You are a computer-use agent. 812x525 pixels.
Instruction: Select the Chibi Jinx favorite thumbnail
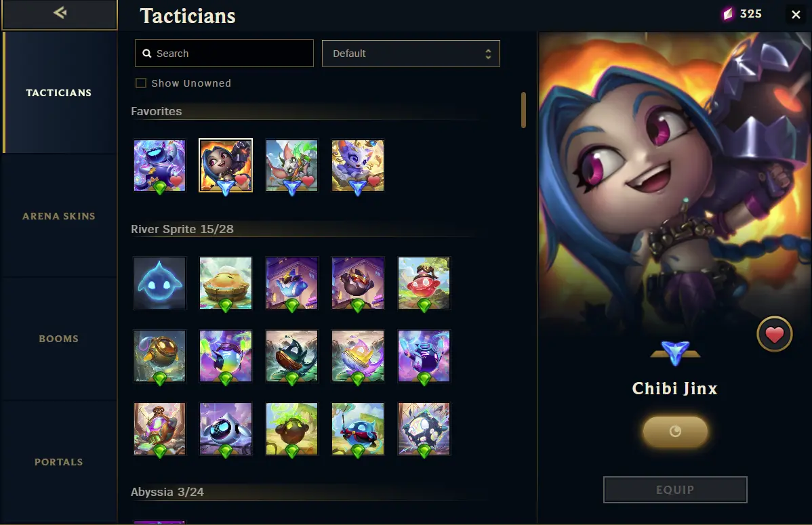tap(226, 166)
